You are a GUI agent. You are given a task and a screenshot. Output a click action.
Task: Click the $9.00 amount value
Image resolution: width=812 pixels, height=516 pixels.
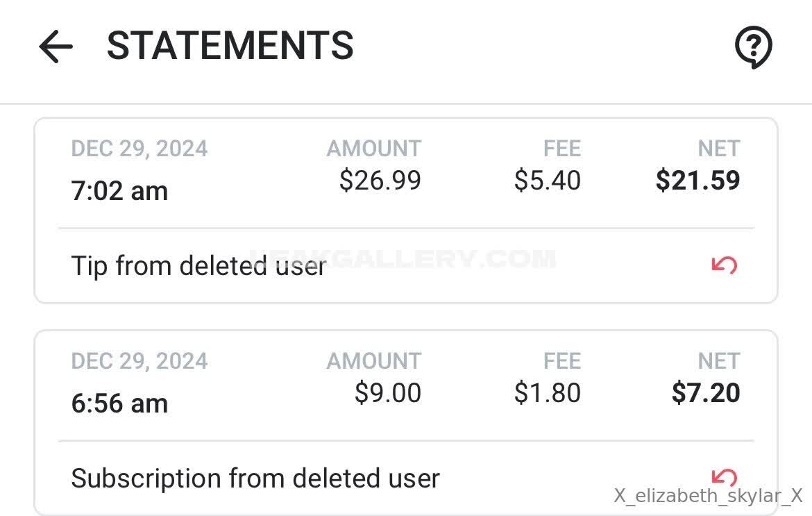(x=387, y=393)
